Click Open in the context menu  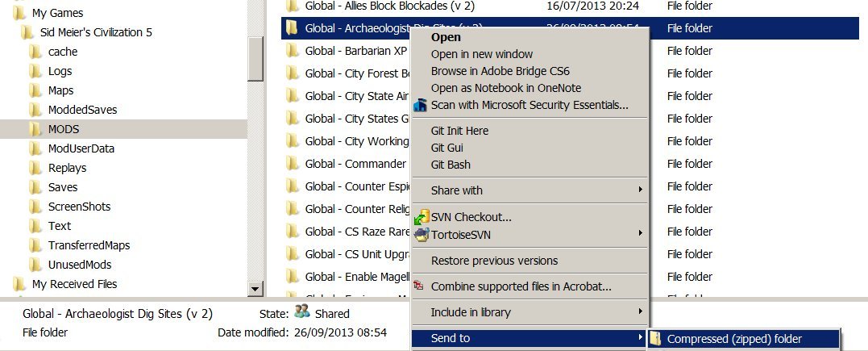pos(446,37)
